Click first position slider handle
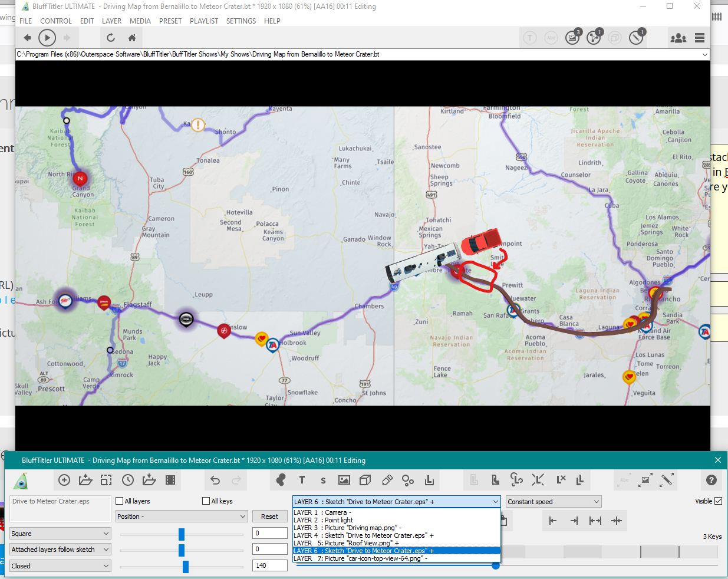 [182, 534]
